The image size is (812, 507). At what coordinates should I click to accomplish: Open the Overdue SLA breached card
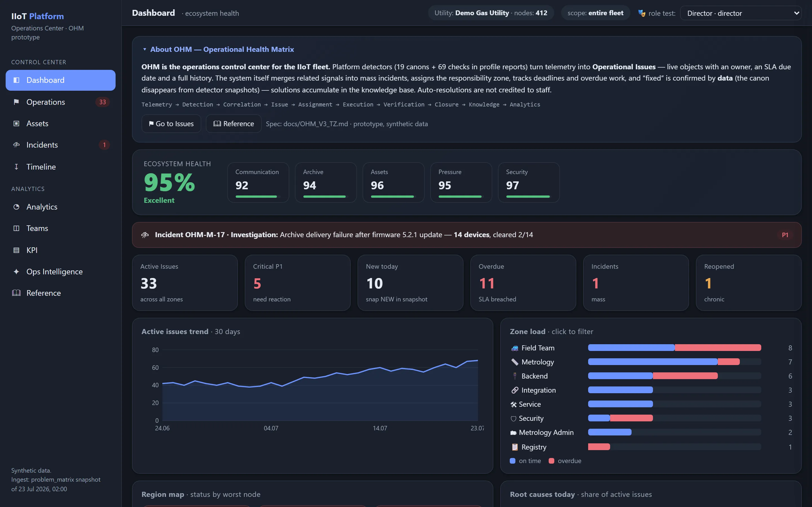click(x=523, y=283)
